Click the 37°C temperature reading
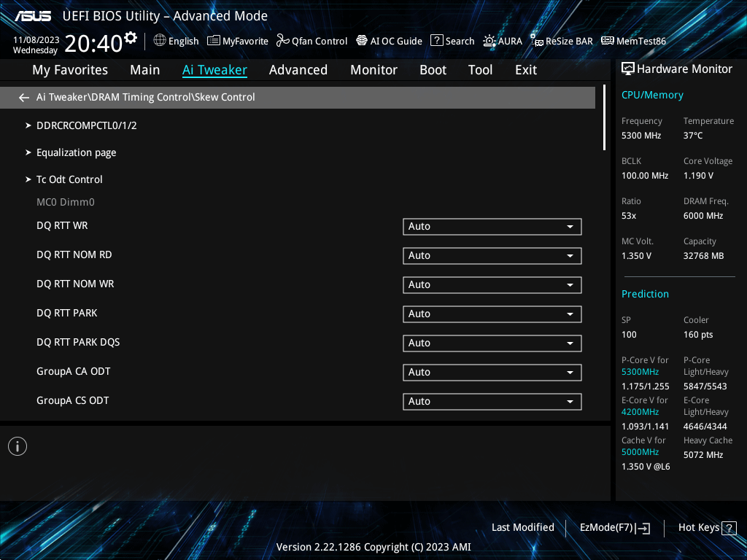The height and width of the screenshot is (560, 747). (693, 136)
